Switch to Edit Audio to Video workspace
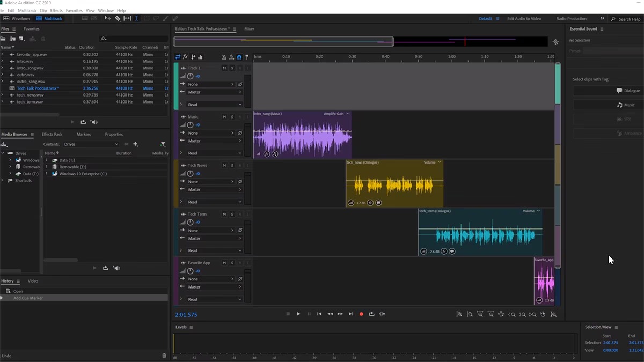644x362 pixels. (524, 19)
